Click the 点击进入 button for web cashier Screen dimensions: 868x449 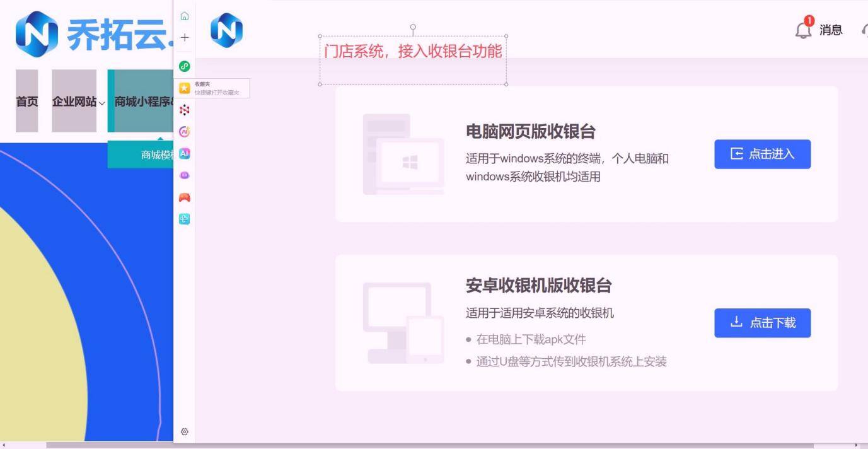pyautogui.click(x=761, y=155)
